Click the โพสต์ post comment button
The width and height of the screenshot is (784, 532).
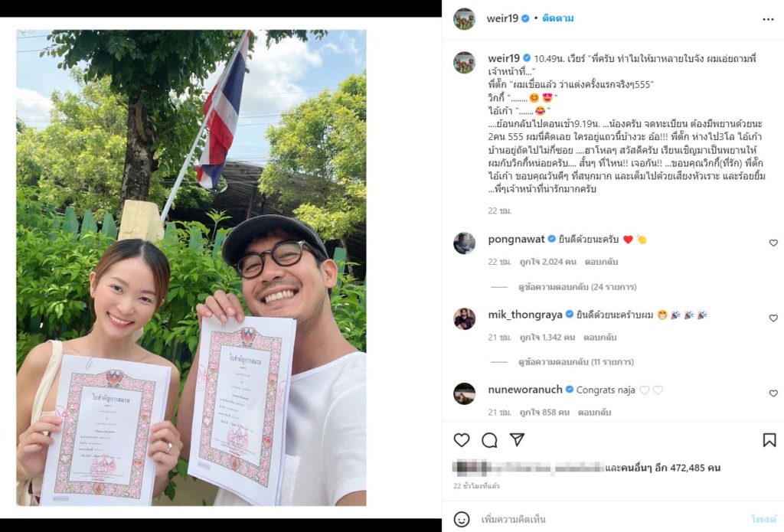(763, 520)
